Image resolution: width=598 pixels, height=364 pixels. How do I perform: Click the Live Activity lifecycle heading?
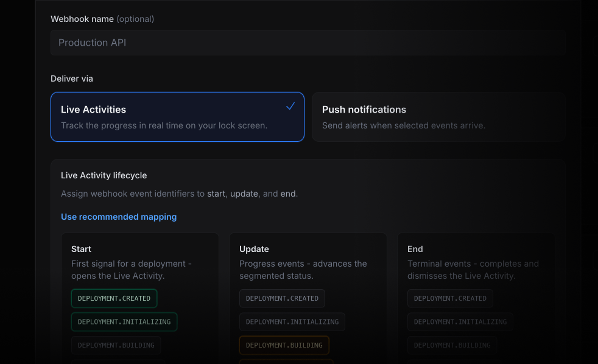[104, 175]
